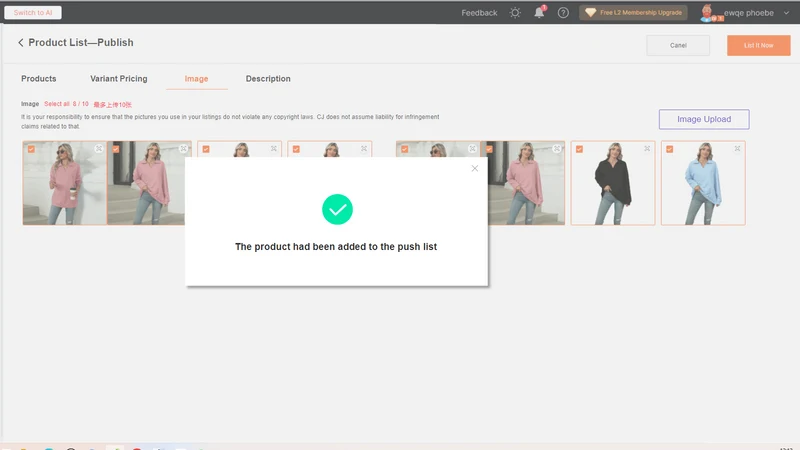
Task: Click the corner icon on the fifth sunglasses thumbnail
Action: click(x=472, y=148)
